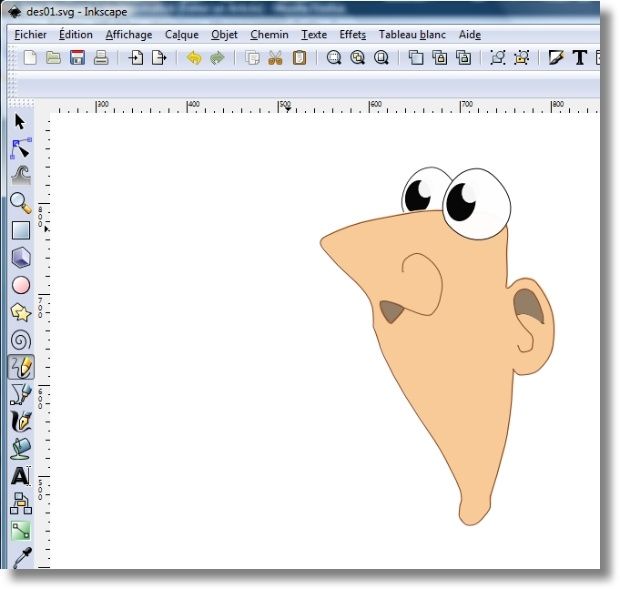Open the Fichier menu

coord(30,35)
